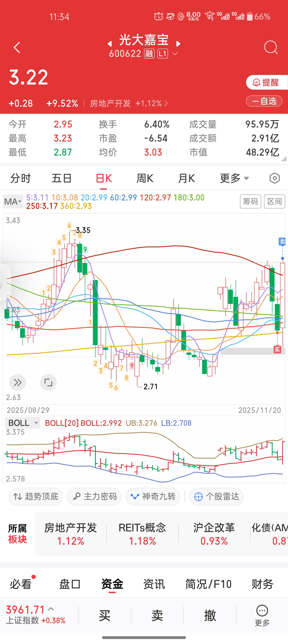Select the 资金 tab
288x644 pixels.
112,584
